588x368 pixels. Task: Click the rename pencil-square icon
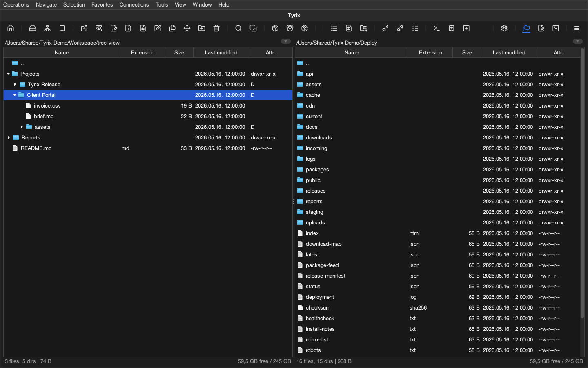158,28
